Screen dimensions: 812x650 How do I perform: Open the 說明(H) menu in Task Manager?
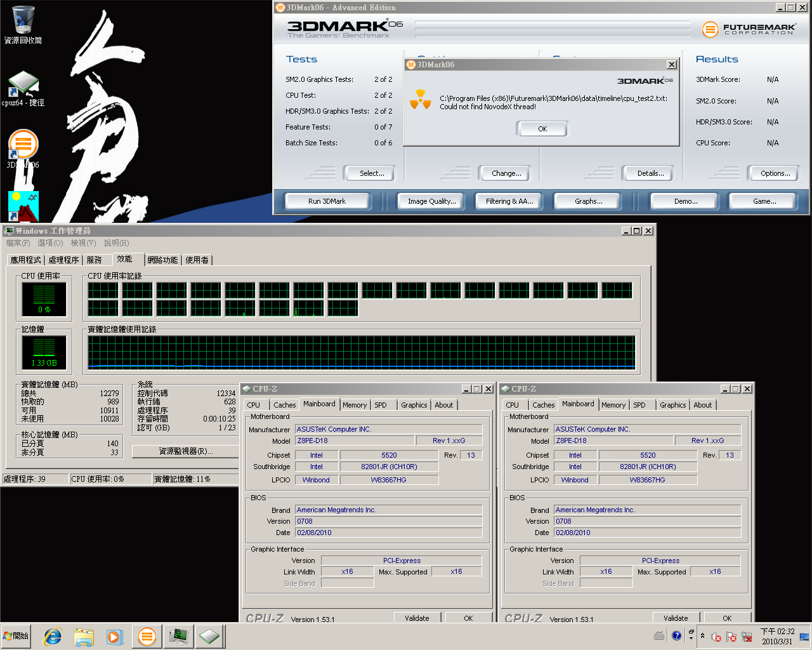pyautogui.click(x=116, y=243)
